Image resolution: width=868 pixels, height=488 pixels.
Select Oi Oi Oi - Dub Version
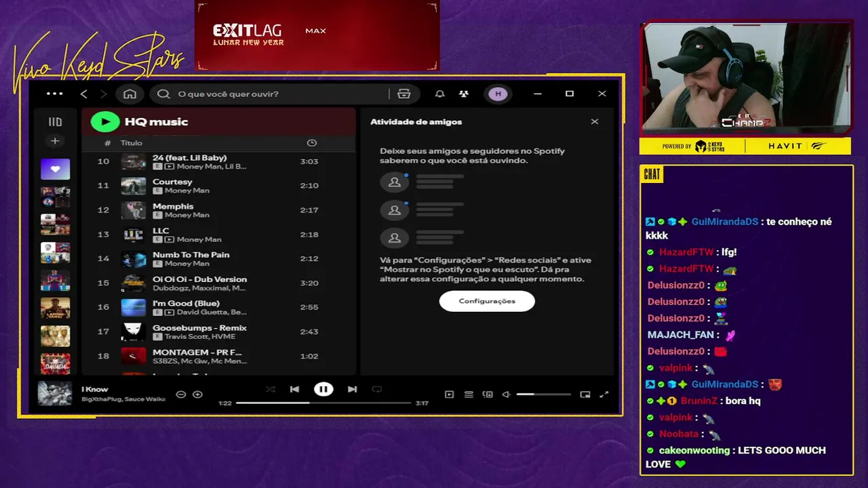[218, 283]
